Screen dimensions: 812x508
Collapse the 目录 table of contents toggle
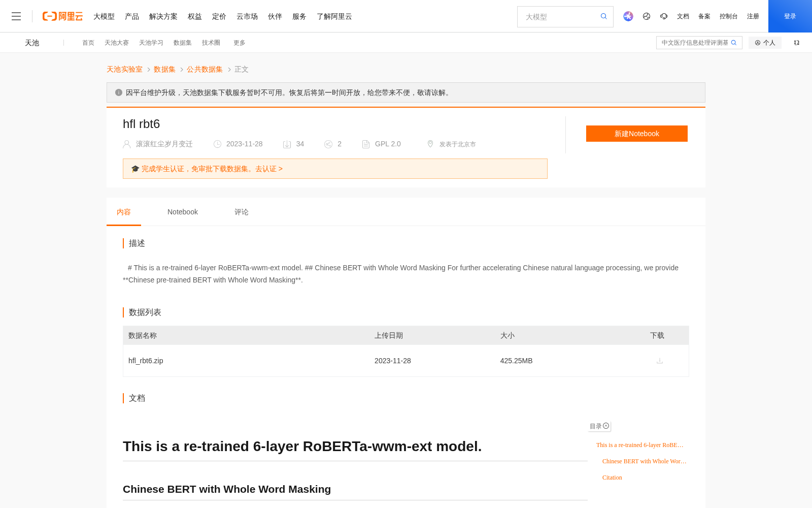point(606,426)
